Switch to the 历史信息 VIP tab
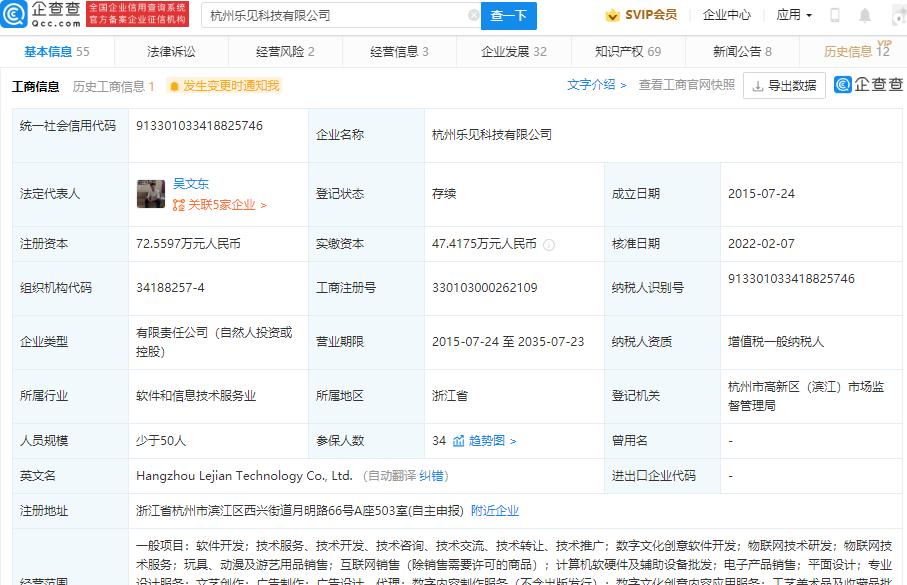Image resolution: width=907 pixels, height=585 pixels. pos(857,50)
